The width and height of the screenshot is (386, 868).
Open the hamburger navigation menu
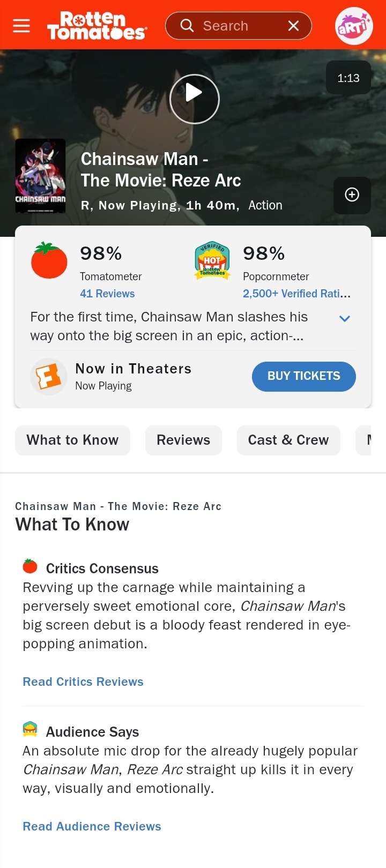(21, 26)
